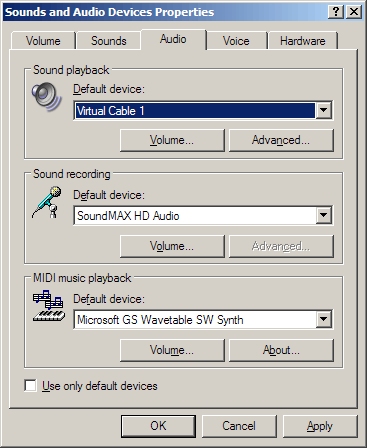367x448 pixels.
Task: Close the Sounds and Audio Devices dialog
Action: coord(354,12)
